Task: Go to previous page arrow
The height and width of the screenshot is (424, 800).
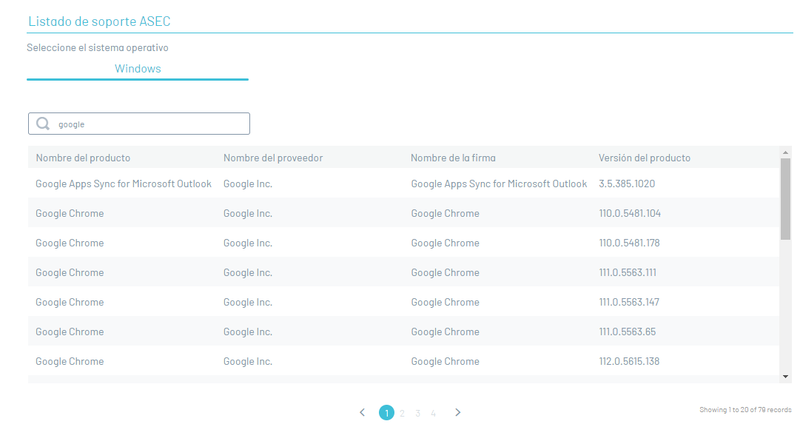Action: tap(362, 412)
